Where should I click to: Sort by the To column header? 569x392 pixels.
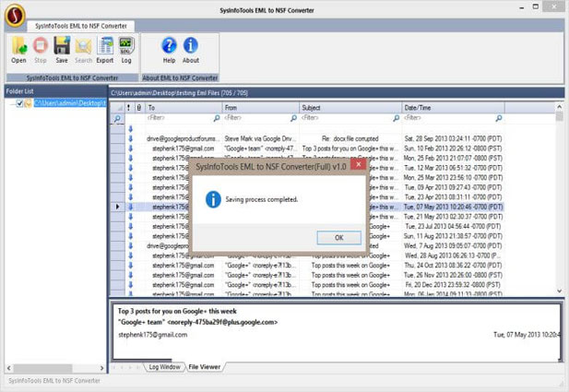coord(184,108)
